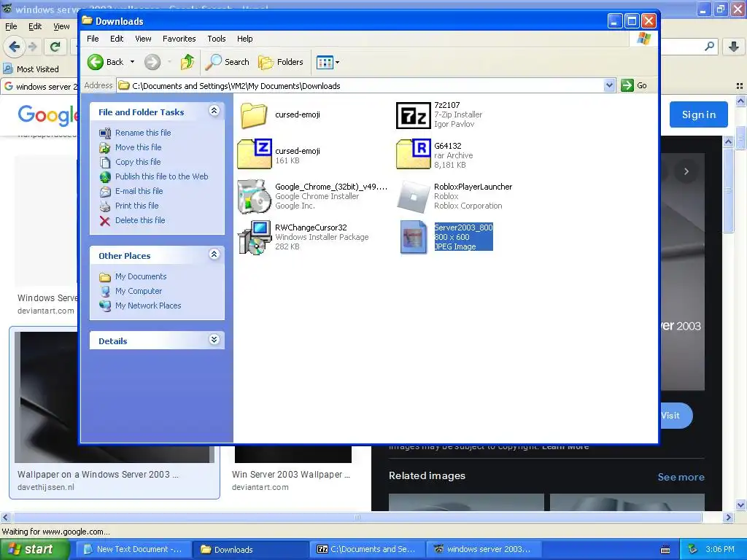747x560 pixels.
Task: Open My Computer from Other Places
Action: (x=138, y=291)
